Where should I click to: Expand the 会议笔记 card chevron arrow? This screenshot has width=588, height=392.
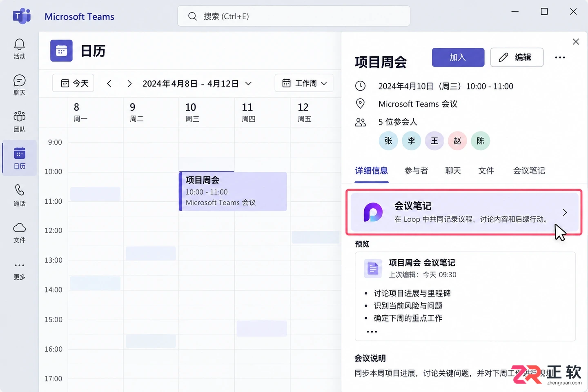coord(565,212)
